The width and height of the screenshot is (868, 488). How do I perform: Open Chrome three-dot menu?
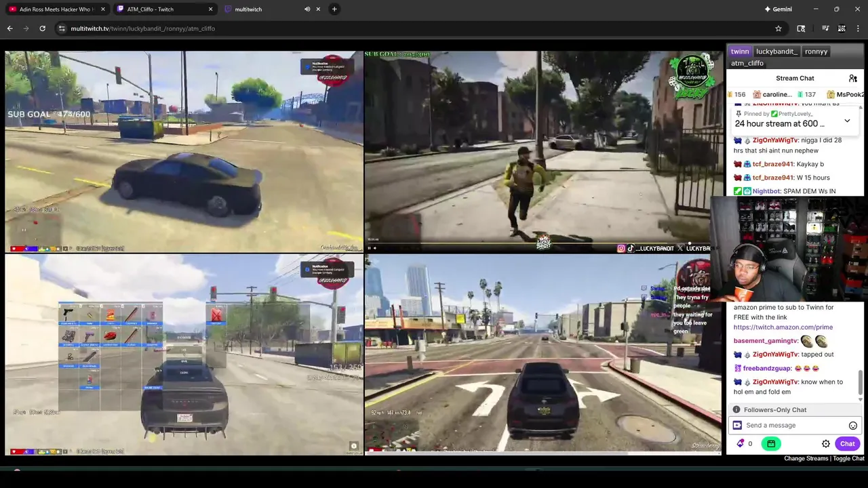tap(859, 28)
